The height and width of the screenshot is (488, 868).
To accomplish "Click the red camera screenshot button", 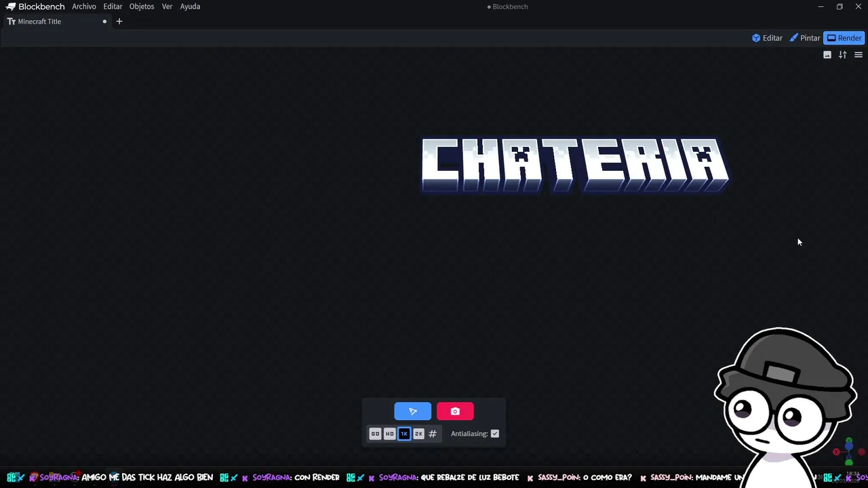I will tap(455, 411).
